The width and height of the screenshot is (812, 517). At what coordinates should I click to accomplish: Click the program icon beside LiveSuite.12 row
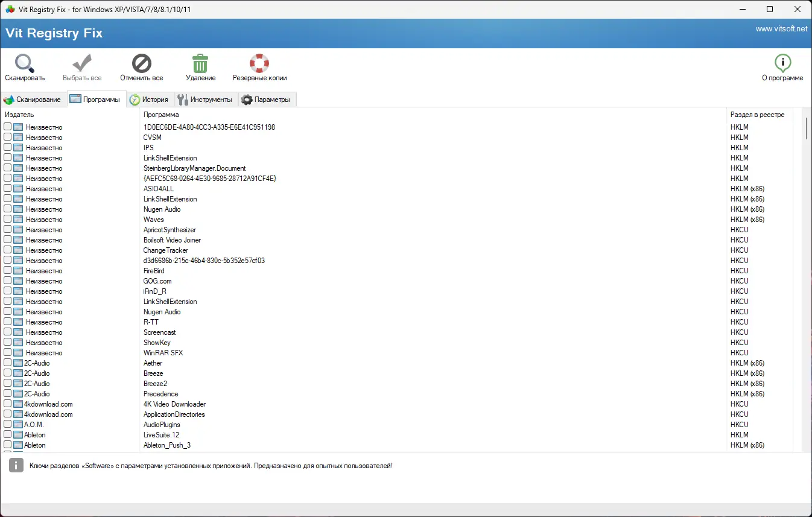click(18, 435)
